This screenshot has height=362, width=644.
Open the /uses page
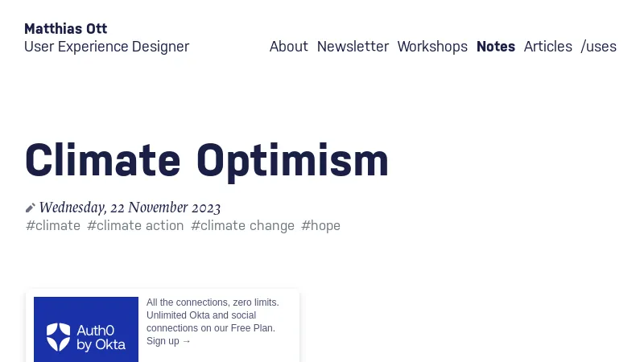coord(598,47)
